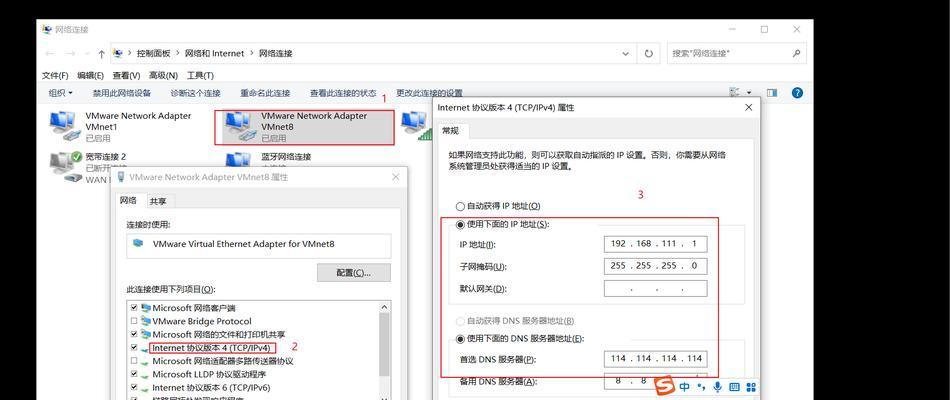Open the 编辑(E) menu
950x400 pixels.
91,76
